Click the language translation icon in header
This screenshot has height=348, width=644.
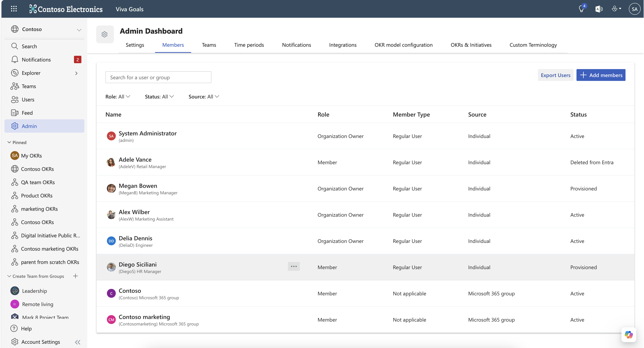(599, 9)
